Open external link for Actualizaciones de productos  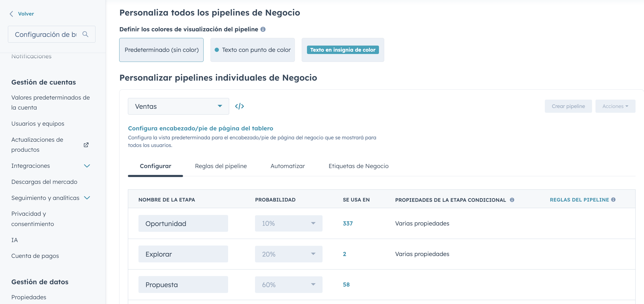click(86, 145)
